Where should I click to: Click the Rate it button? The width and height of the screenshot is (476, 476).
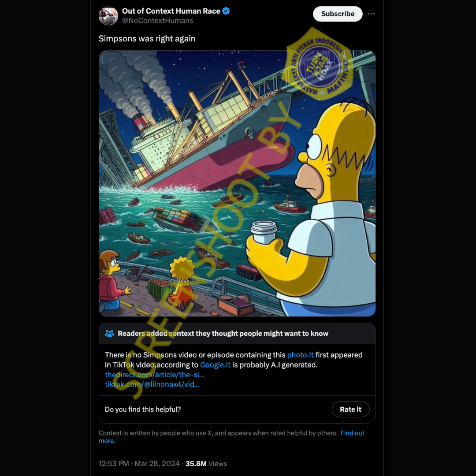tap(350, 409)
